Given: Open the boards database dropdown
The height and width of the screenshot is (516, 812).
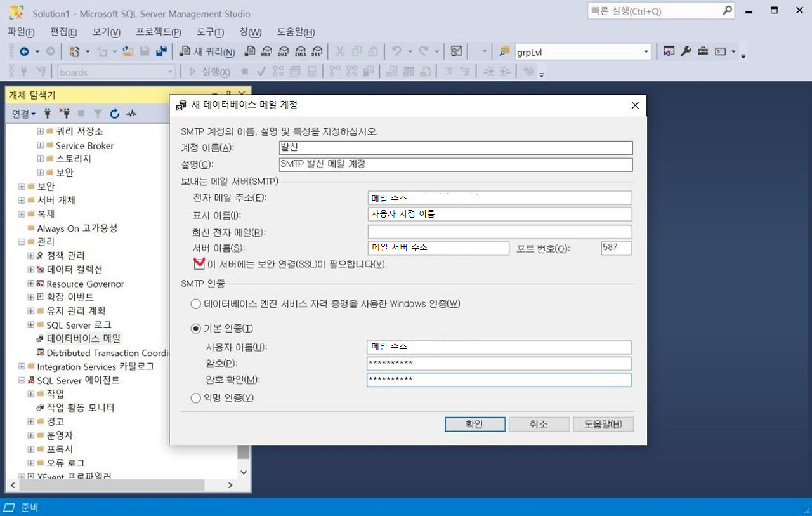Looking at the screenshot, I should [170, 72].
